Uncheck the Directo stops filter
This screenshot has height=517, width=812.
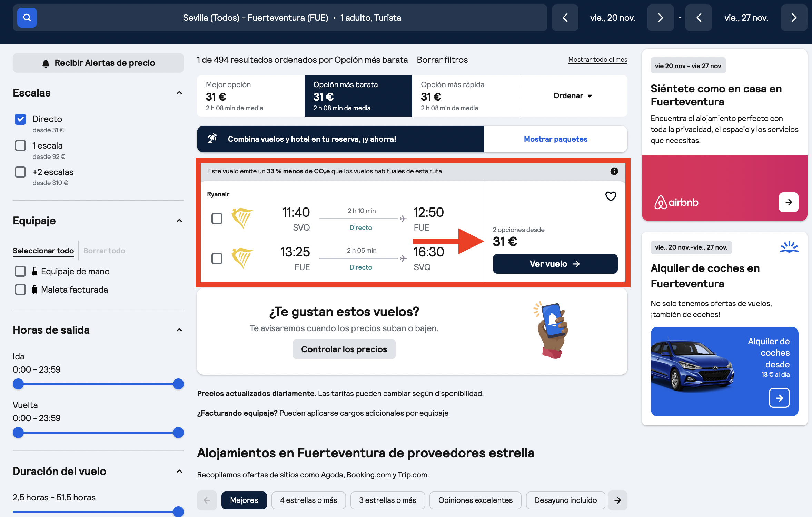click(x=20, y=119)
